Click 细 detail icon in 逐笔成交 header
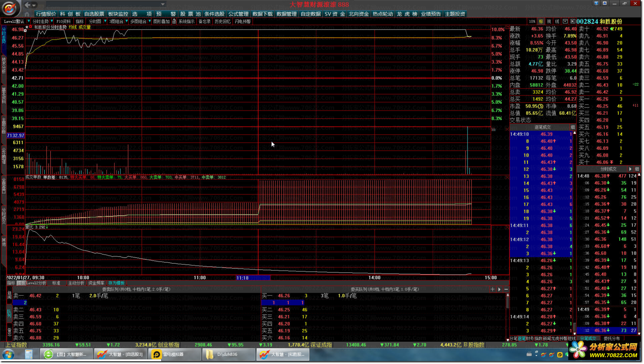 (x=573, y=127)
